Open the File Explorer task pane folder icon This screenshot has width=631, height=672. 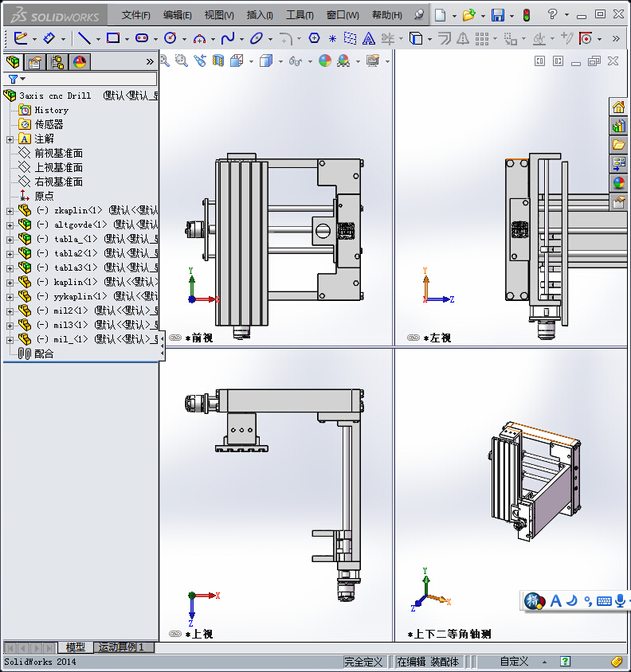click(x=618, y=144)
